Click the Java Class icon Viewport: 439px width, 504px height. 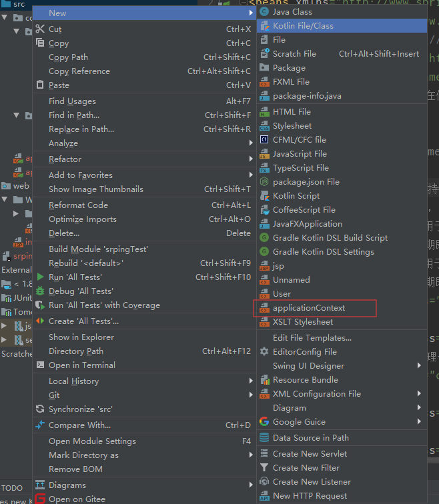pyautogui.click(x=264, y=12)
